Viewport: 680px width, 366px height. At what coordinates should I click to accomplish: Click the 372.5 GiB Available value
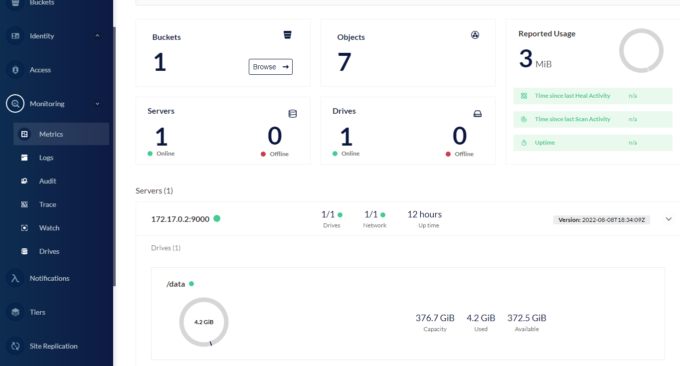[527, 318]
